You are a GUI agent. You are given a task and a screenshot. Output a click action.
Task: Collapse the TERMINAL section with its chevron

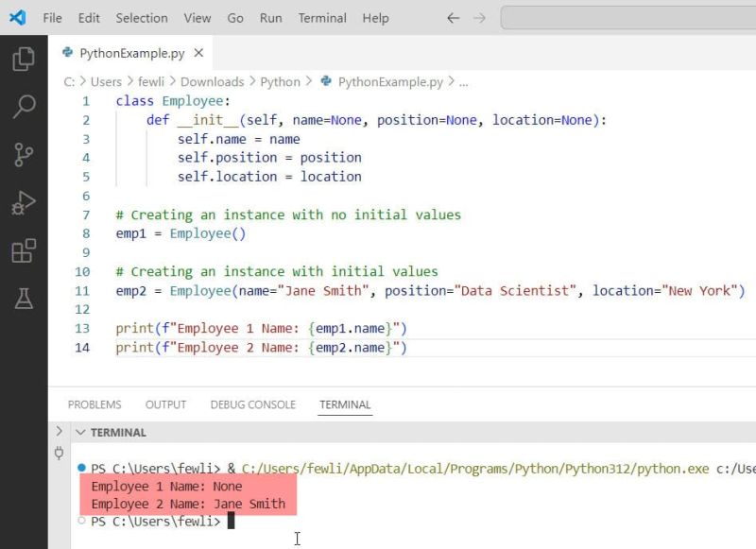(81, 432)
